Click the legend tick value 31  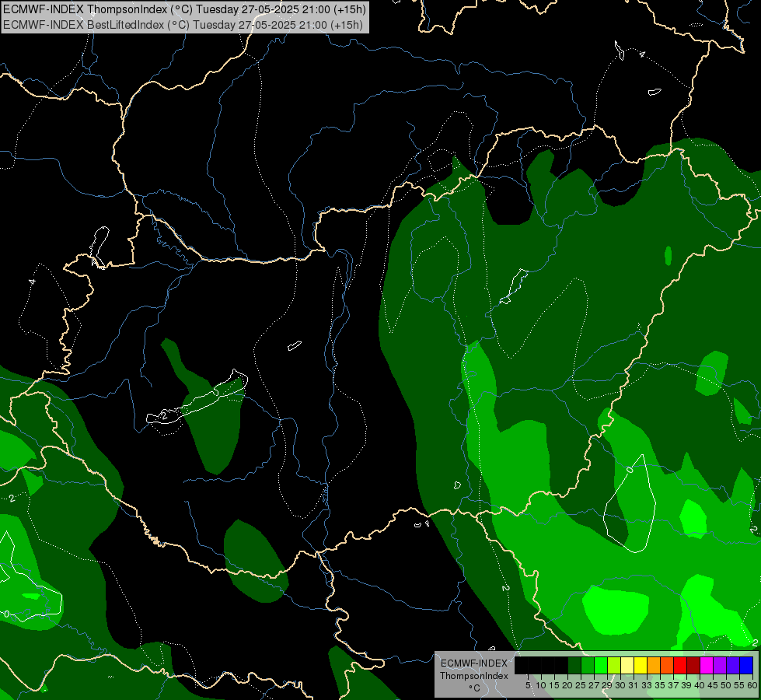(x=634, y=685)
